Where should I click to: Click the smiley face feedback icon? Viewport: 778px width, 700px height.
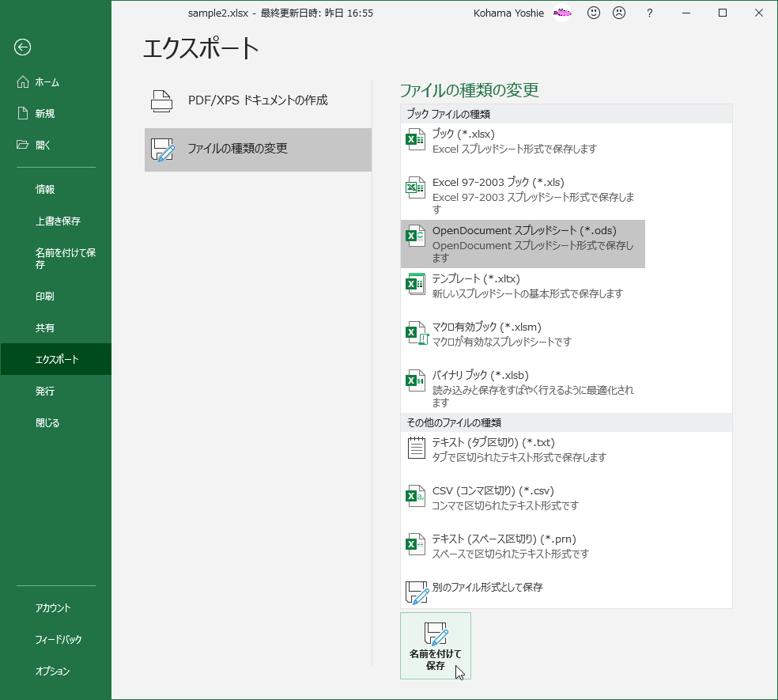[594, 13]
